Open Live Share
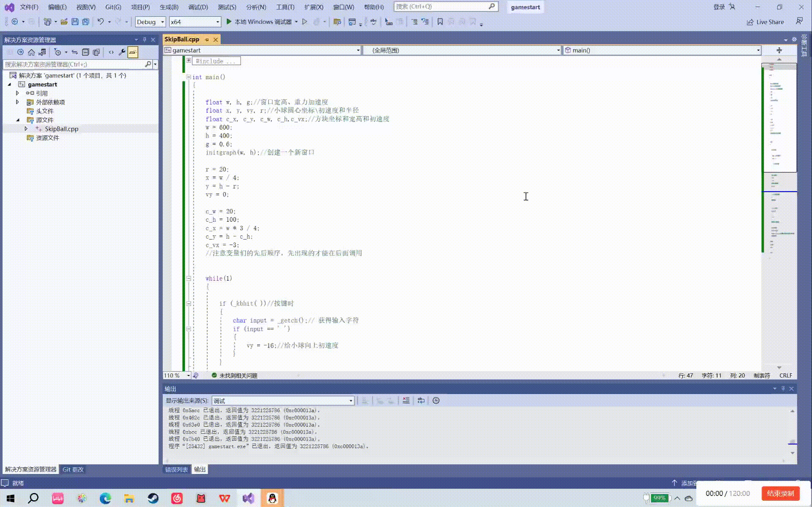 point(765,22)
